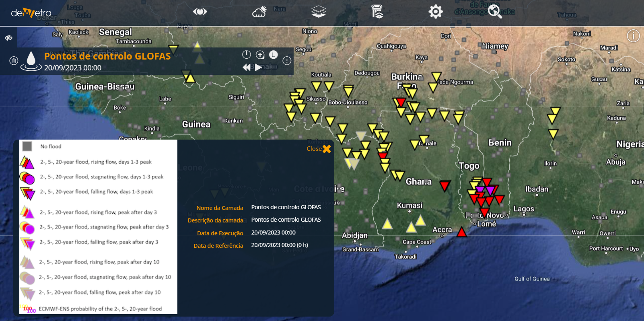Toggle the hide-layers crossed eye icon

(x=8, y=38)
